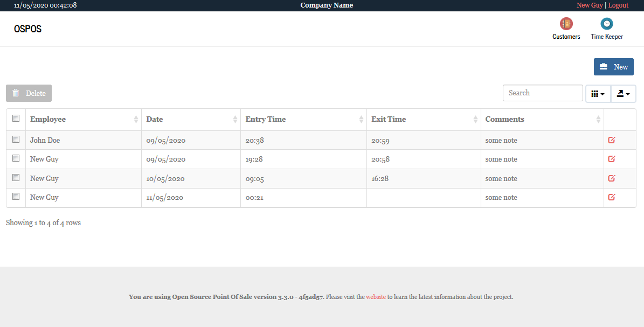Open the column visibility dropdown
644x327 pixels.
pyautogui.click(x=598, y=93)
